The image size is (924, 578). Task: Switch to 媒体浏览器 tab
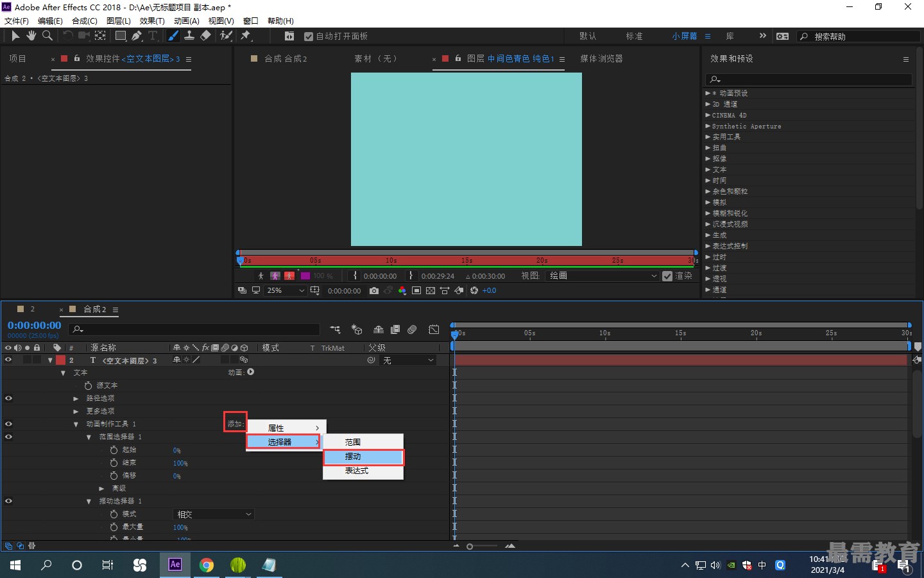pos(601,58)
